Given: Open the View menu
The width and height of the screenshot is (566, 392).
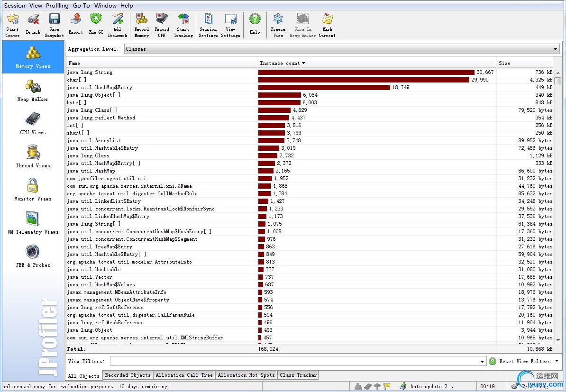Looking at the screenshot, I should coord(36,5).
